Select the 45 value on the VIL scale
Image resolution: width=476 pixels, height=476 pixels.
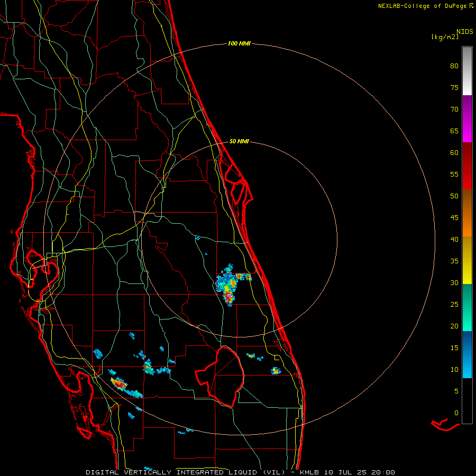pyautogui.click(x=454, y=218)
